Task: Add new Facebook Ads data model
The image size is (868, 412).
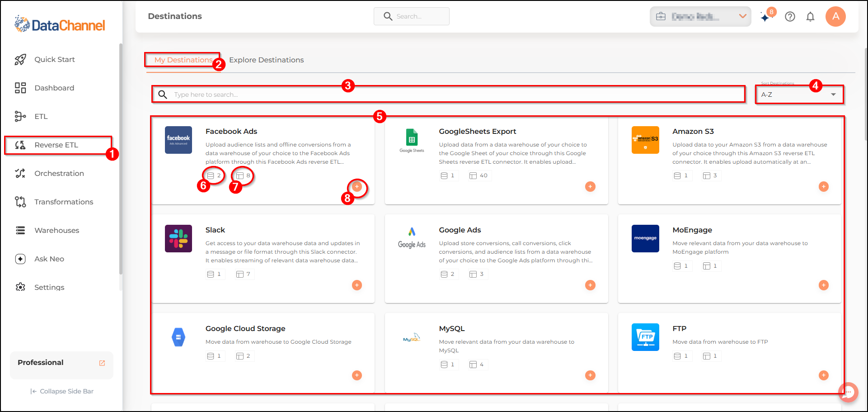Action: click(x=357, y=186)
